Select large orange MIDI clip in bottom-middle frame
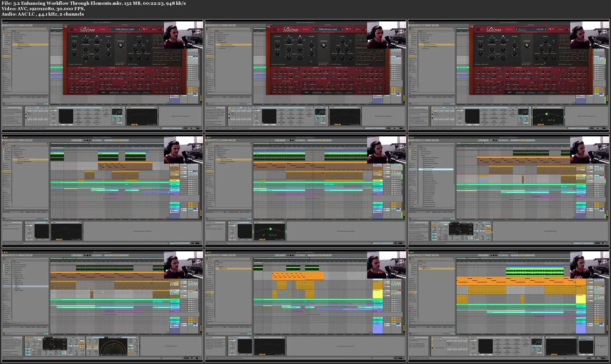The height and width of the screenshot is (364, 611). pyautogui.click(x=298, y=276)
